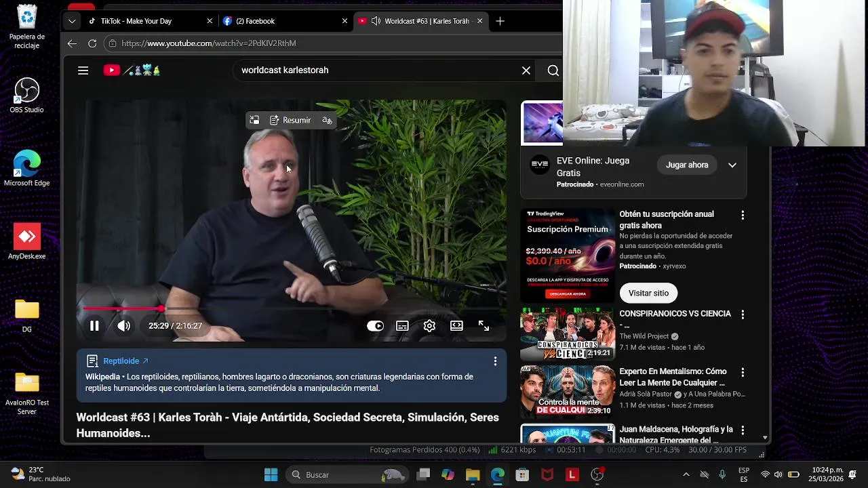The image size is (868, 488).
Task: Open the tab list dropdown in Edge
Action: [x=71, y=21]
